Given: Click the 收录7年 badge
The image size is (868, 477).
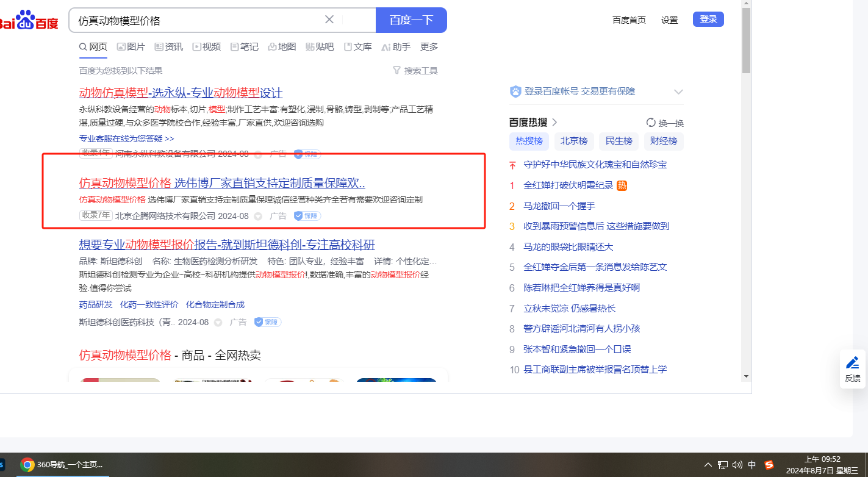Looking at the screenshot, I should (96, 215).
